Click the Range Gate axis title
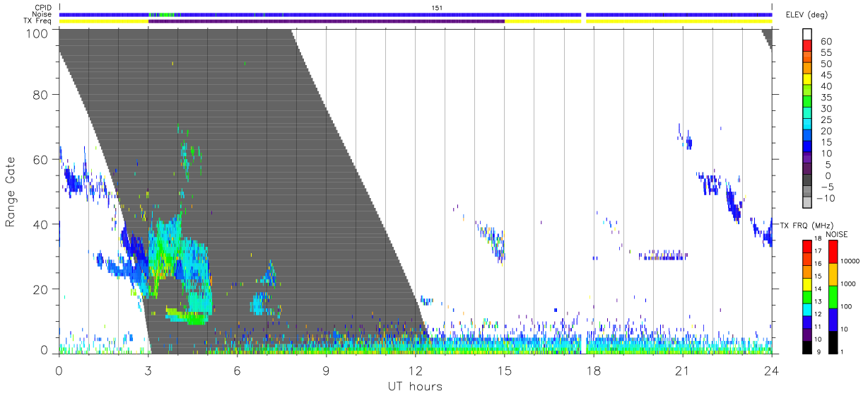868x401 pixels. point(11,192)
